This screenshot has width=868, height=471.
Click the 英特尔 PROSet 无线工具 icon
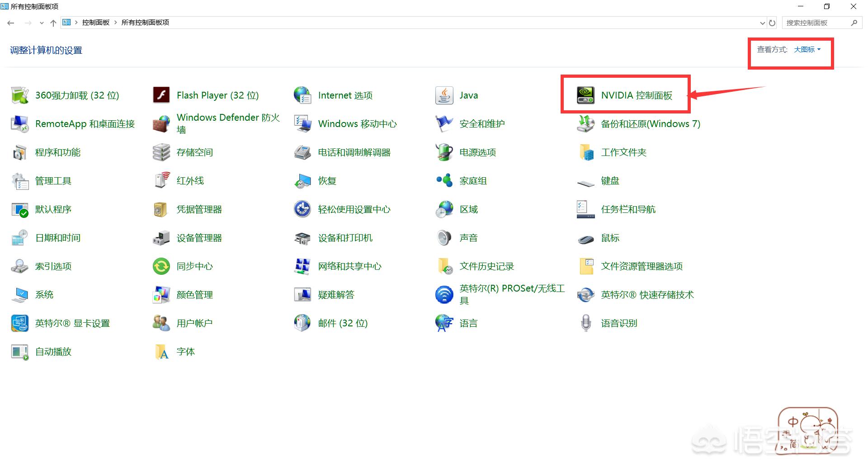(444, 295)
